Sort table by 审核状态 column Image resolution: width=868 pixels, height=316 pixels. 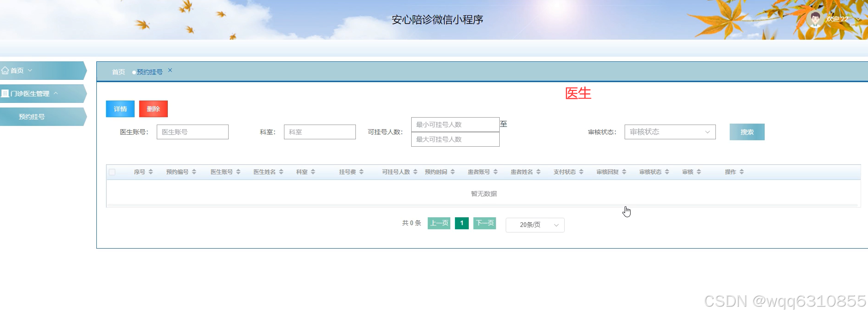tap(667, 172)
